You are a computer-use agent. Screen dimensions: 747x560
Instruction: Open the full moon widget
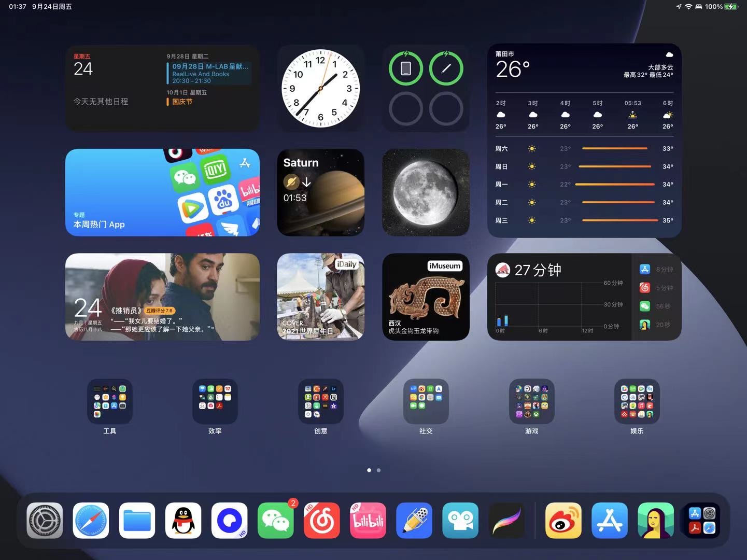tap(426, 192)
